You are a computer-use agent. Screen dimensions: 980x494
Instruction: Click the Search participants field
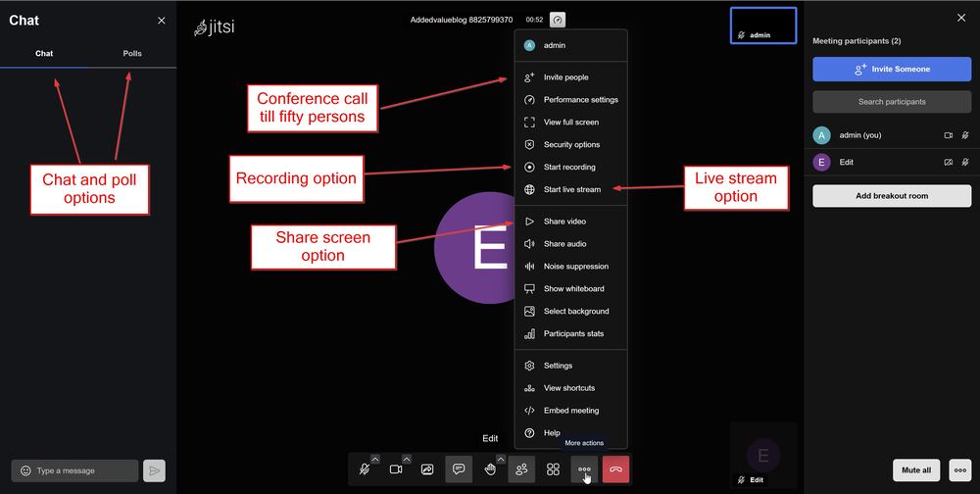coord(891,102)
